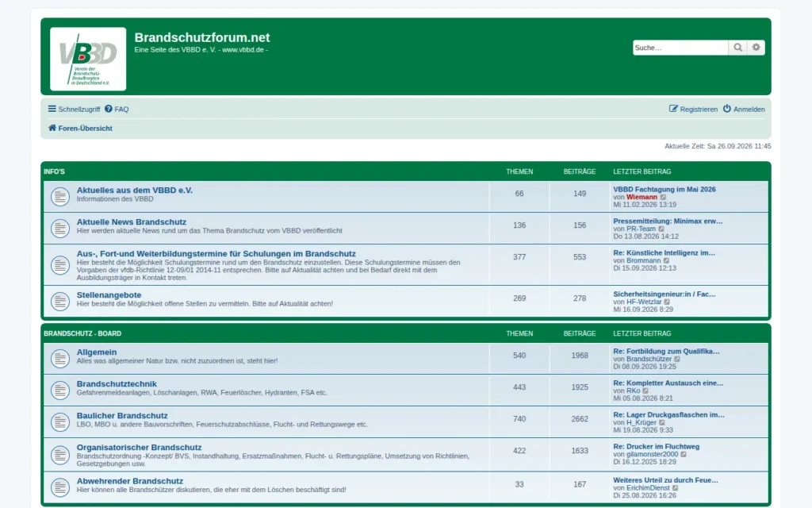Image resolution: width=812 pixels, height=508 pixels.
Task: Open last post Re: Fortbildung zum Qualifika…
Action: 666,352
